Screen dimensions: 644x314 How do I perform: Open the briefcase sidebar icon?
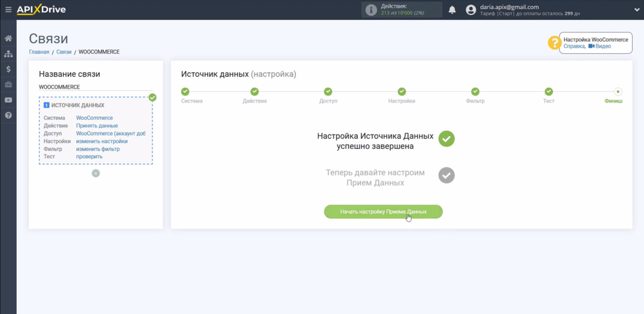click(8, 84)
